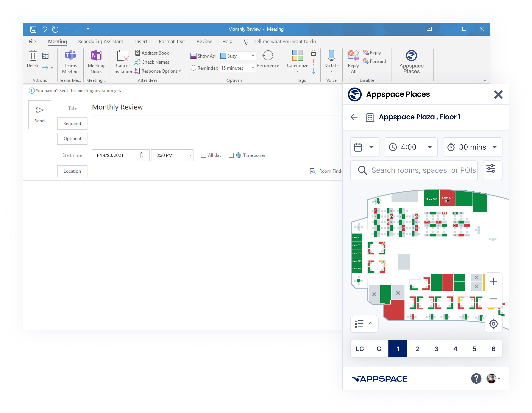Open the File tab
The height and width of the screenshot is (413, 532).
coord(32,41)
